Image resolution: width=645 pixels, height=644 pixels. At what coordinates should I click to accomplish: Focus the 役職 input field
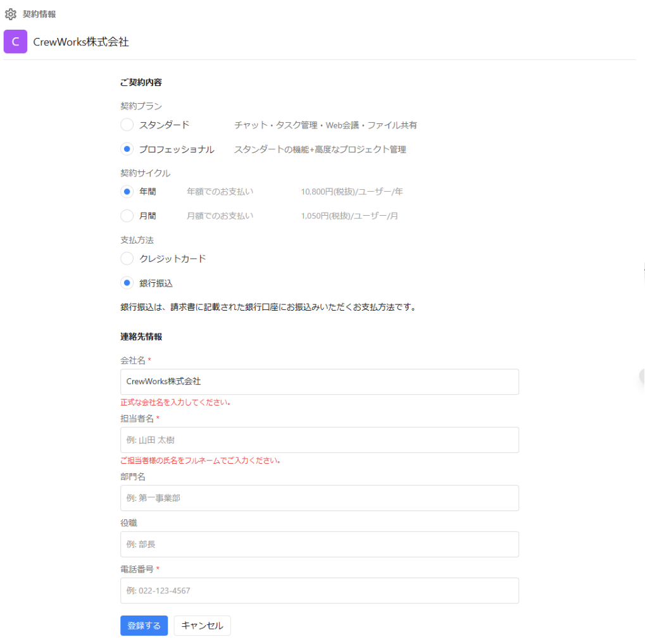[x=319, y=544]
